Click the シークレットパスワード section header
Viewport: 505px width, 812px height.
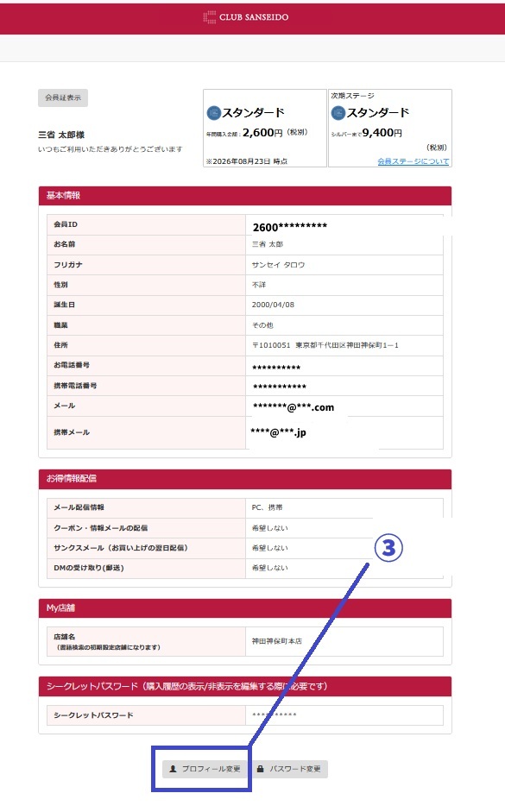point(245,686)
